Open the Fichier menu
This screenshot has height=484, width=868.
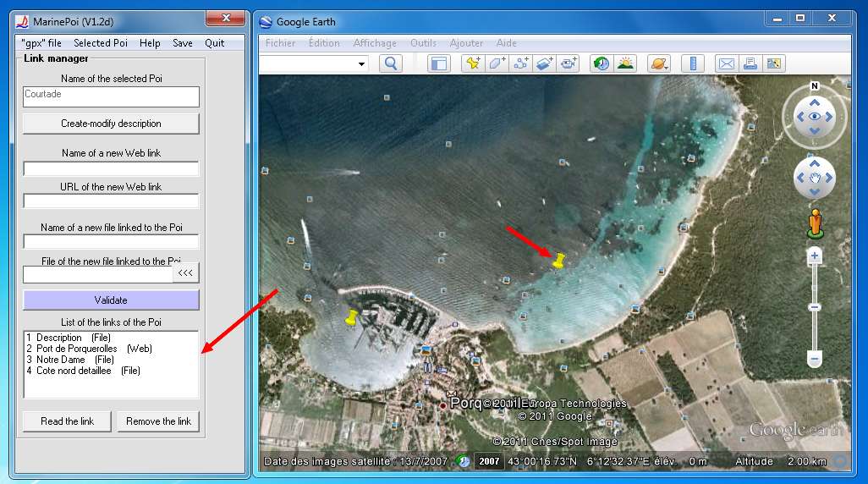(280, 43)
